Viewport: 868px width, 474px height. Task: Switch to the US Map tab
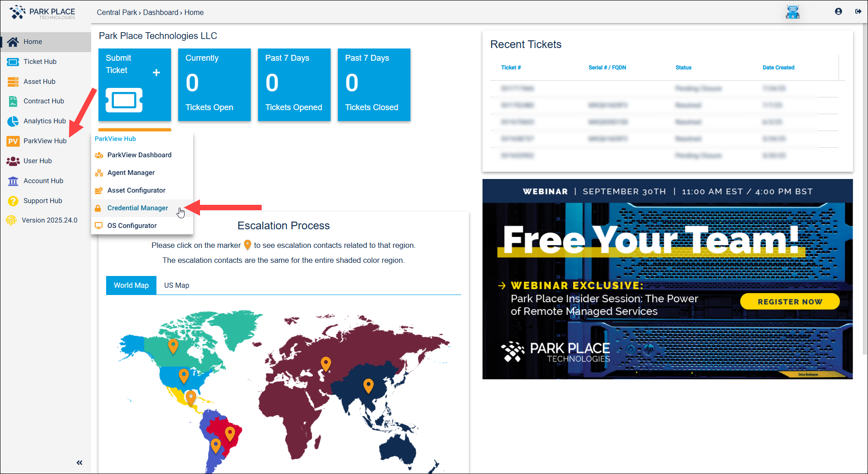[177, 285]
